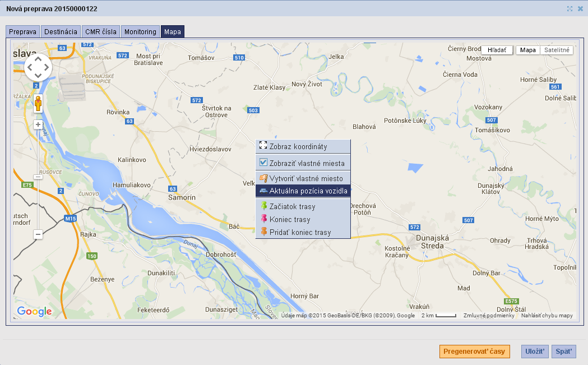Click the zoom slider handle

pyautogui.click(x=38, y=177)
